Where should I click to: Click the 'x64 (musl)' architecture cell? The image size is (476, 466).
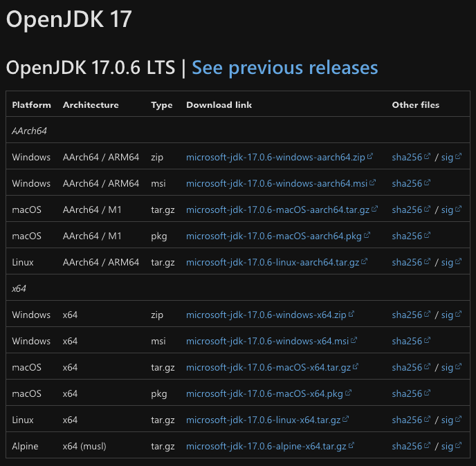pos(84,446)
